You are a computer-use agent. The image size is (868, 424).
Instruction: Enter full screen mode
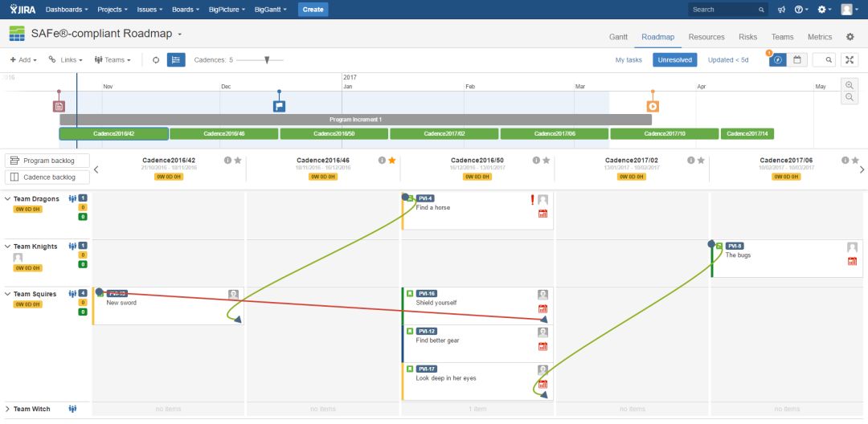[850, 59]
